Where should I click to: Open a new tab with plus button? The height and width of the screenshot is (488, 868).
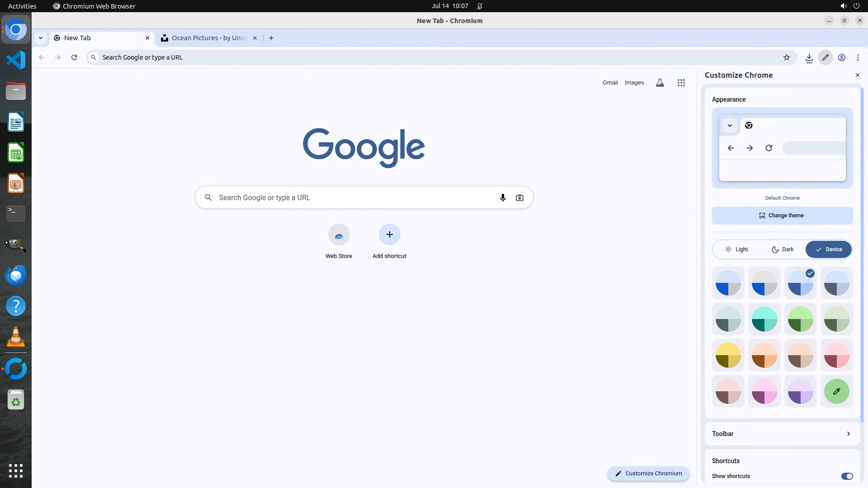[x=271, y=38]
